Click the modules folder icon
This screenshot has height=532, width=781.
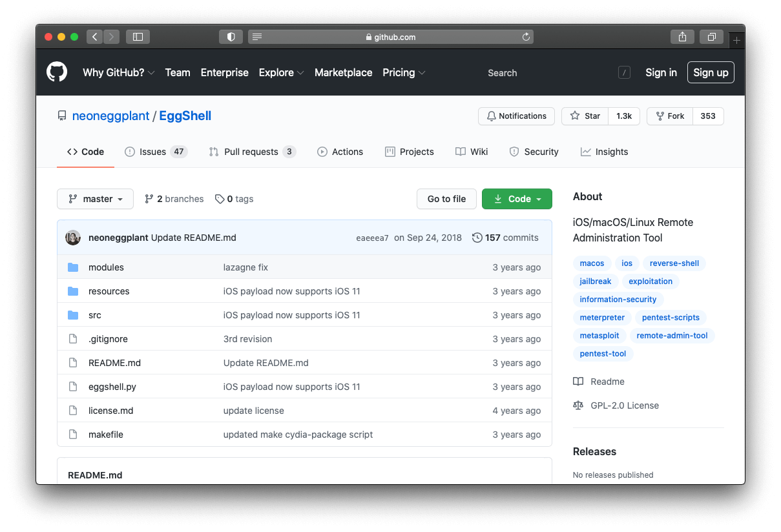point(73,267)
